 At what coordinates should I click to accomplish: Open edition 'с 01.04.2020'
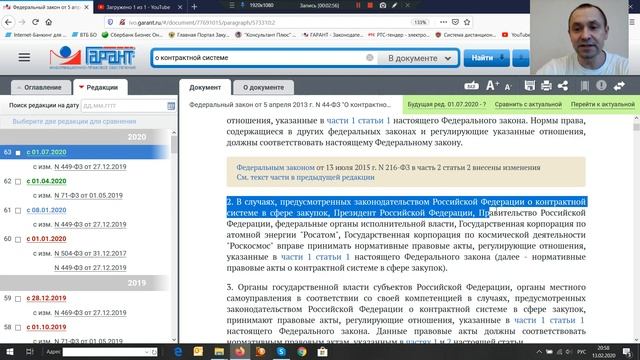click(46, 181)
